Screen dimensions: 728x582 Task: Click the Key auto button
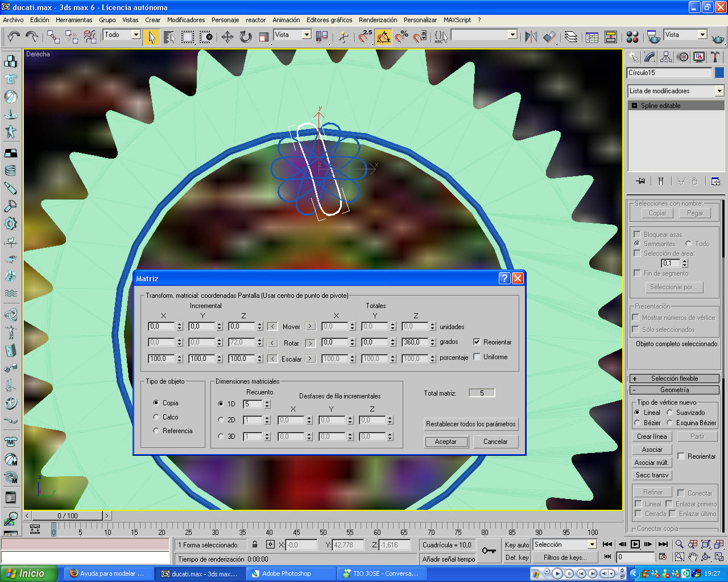click(x=517, y=544)
